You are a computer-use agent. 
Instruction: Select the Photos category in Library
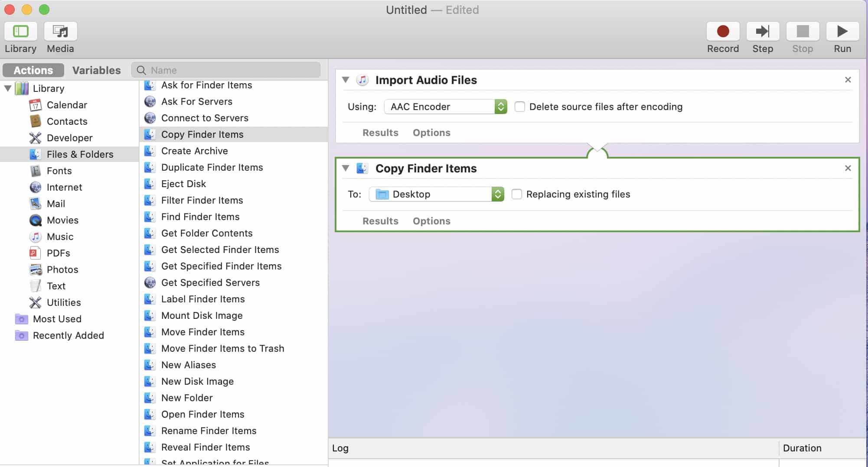click(62, 269)
